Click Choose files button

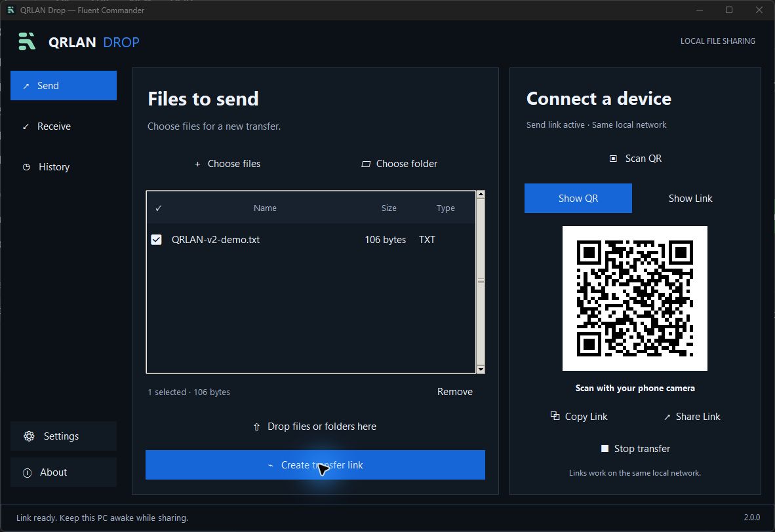tap(228, 164)
